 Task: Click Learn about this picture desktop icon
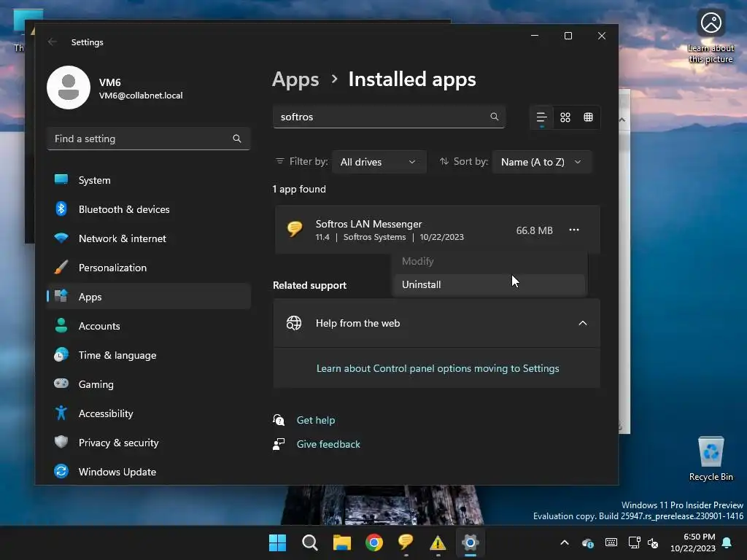[x=711, y=36]
